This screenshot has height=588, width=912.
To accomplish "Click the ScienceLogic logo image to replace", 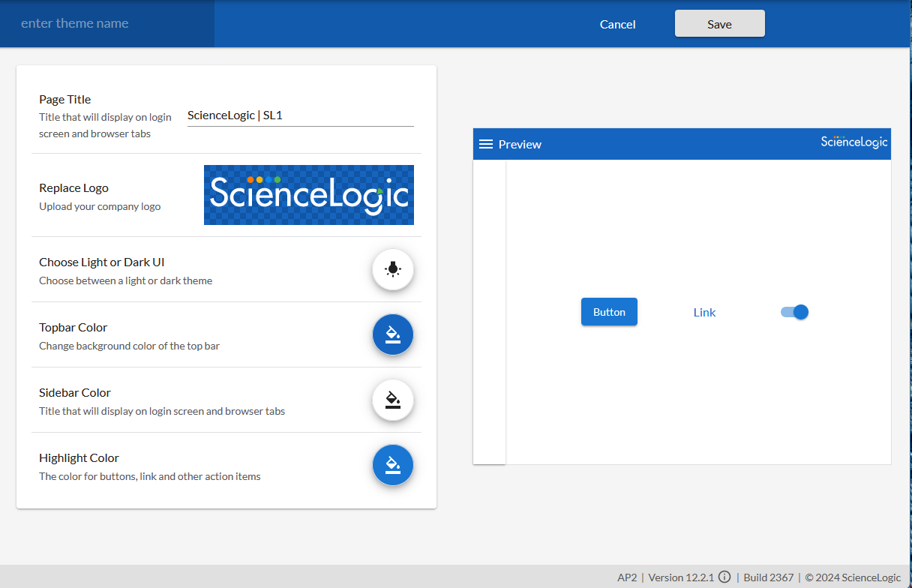I will tap(308, 195).
